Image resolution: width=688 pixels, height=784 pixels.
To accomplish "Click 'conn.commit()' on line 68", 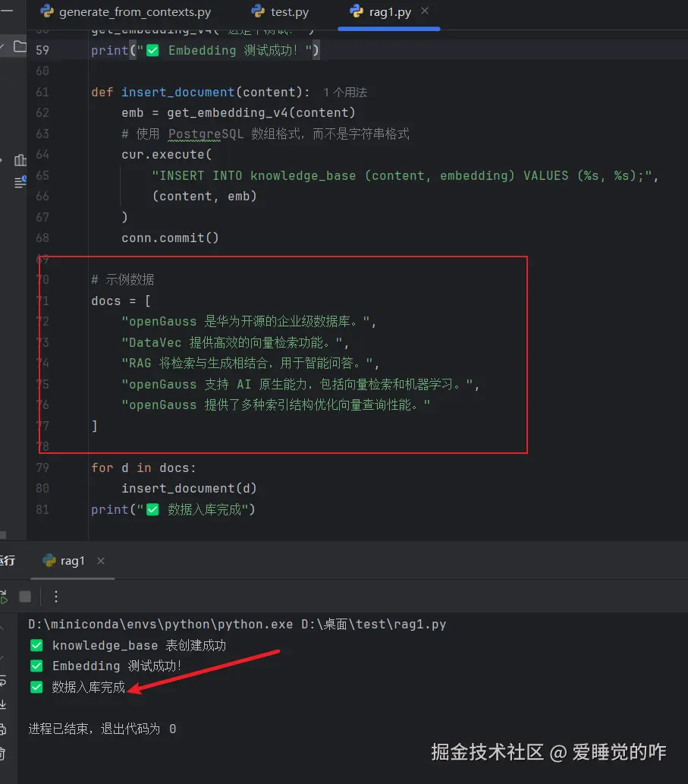I will coord(170,238).
